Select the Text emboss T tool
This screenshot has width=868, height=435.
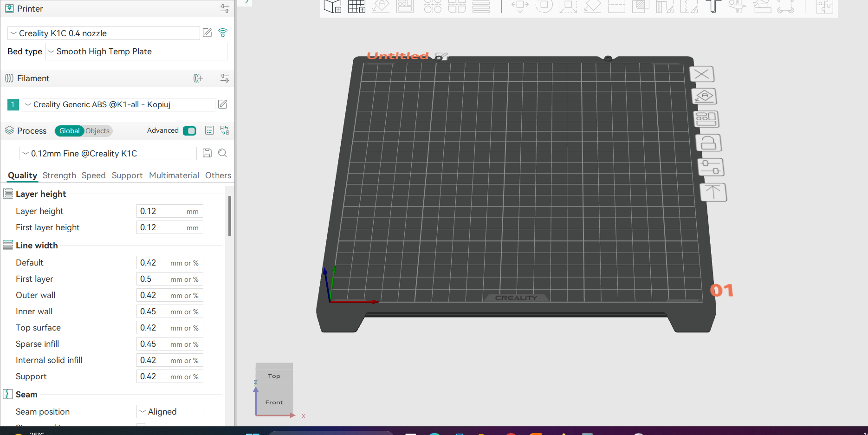click(x=713, y=6)
